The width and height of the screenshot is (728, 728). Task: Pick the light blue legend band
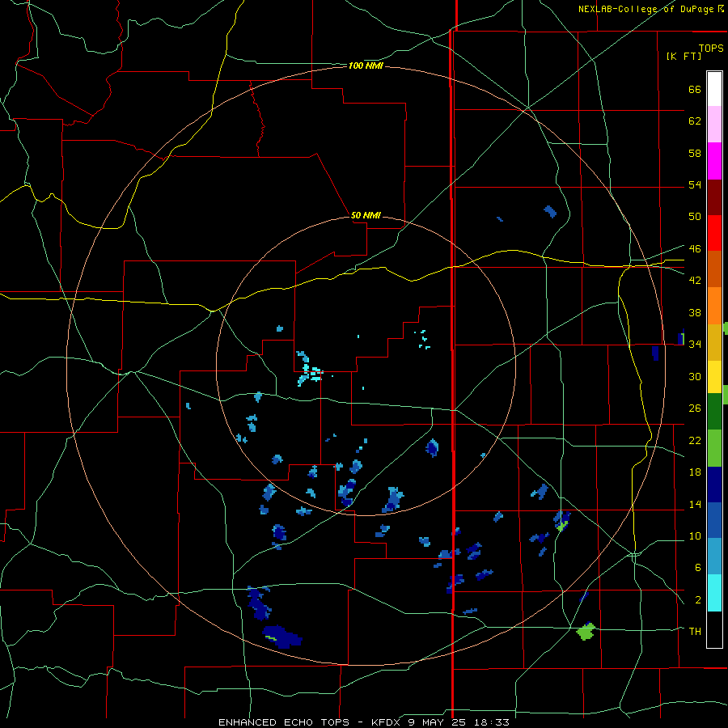tap(714, 556)
